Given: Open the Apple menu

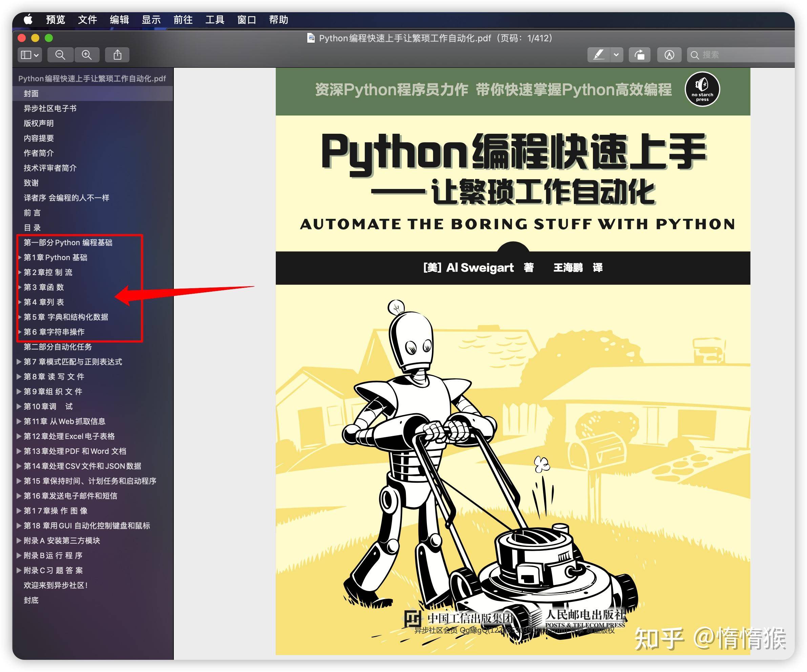Looking at the screenshot, I should click(x=28, y=19).
